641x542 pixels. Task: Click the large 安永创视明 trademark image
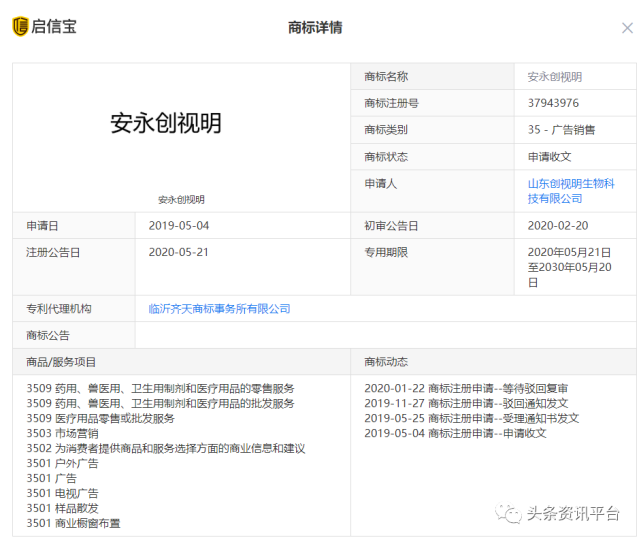pyautogui.click(x=166, y=123)
